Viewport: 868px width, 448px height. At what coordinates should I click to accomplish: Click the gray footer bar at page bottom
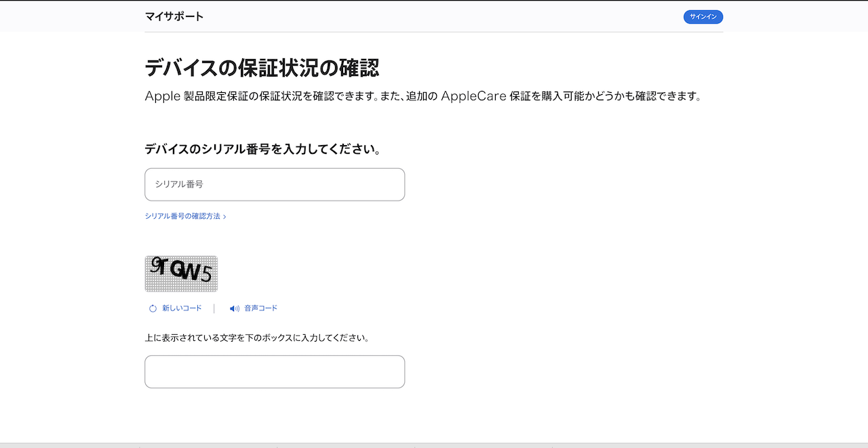[x=434, y=445]
